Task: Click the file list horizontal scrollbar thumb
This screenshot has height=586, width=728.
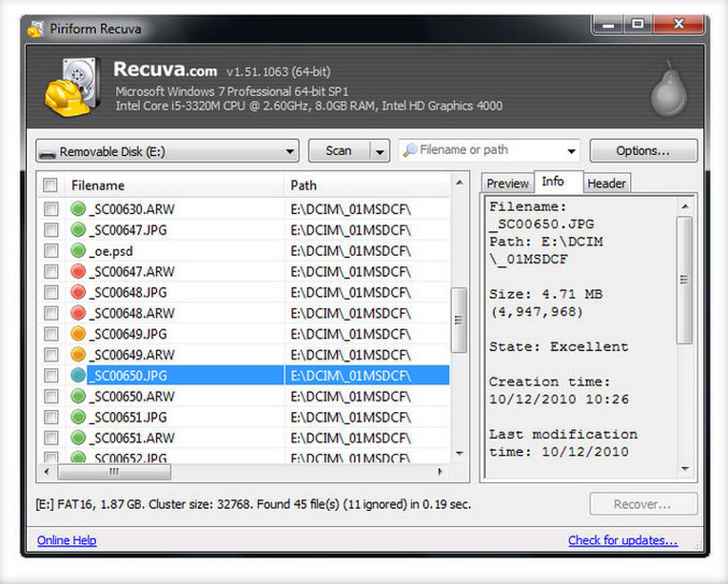Action: (114, 472)
